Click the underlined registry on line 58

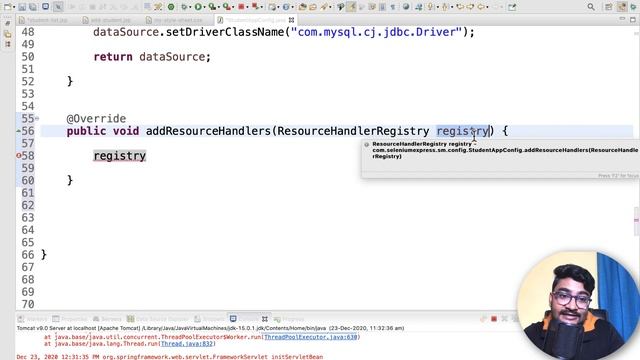coord(120,156)
